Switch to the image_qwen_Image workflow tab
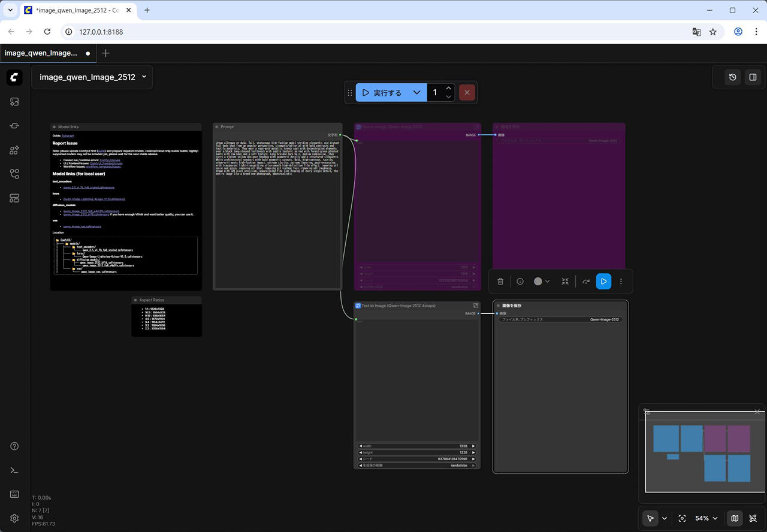The image size is (767, 532). pyautogui.click(x=41, y=53)
